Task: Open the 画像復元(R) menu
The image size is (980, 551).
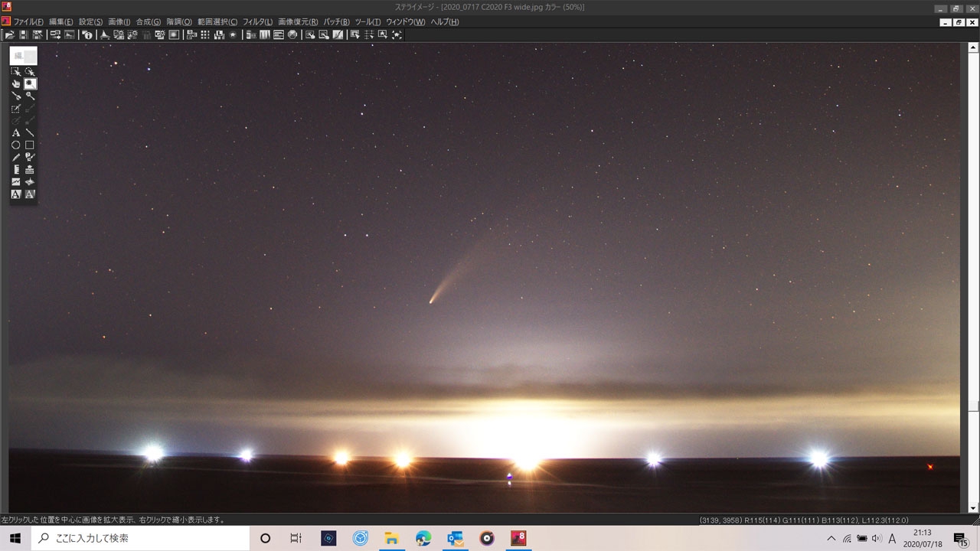Action: [298, 22]
